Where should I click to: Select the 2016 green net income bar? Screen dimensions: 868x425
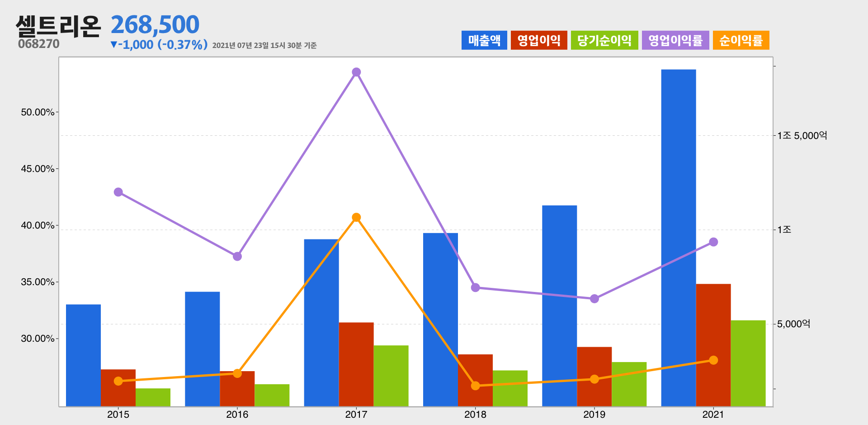272,395
